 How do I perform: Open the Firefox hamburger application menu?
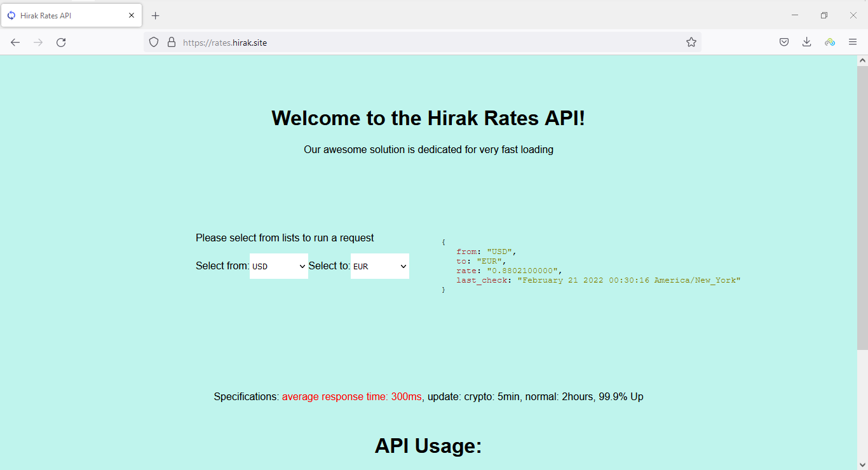coord(853,43)
